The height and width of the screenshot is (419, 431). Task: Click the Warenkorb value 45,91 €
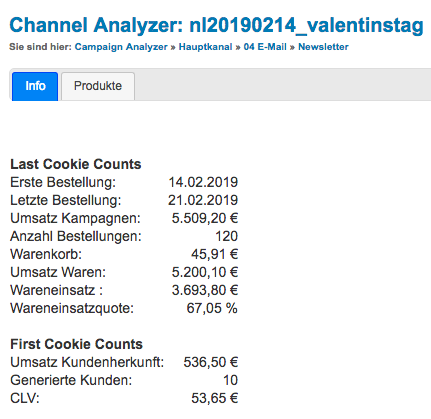coord(214,254)
